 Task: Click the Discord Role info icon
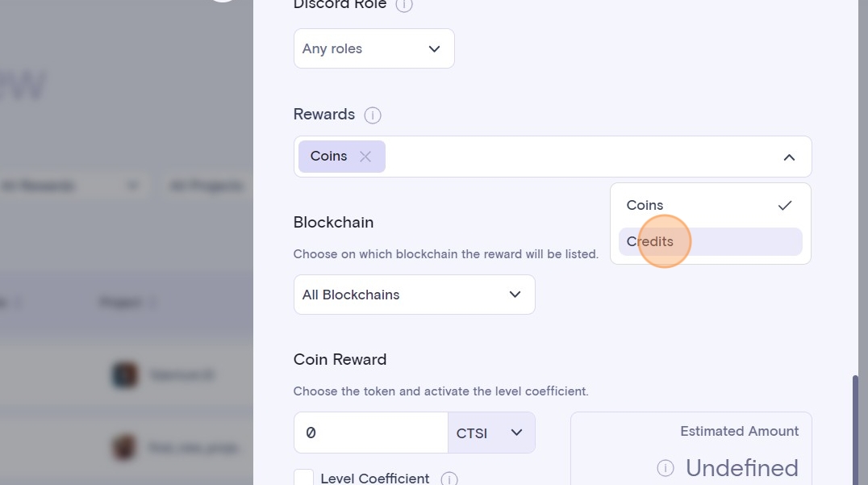click(x=404, y=5)
